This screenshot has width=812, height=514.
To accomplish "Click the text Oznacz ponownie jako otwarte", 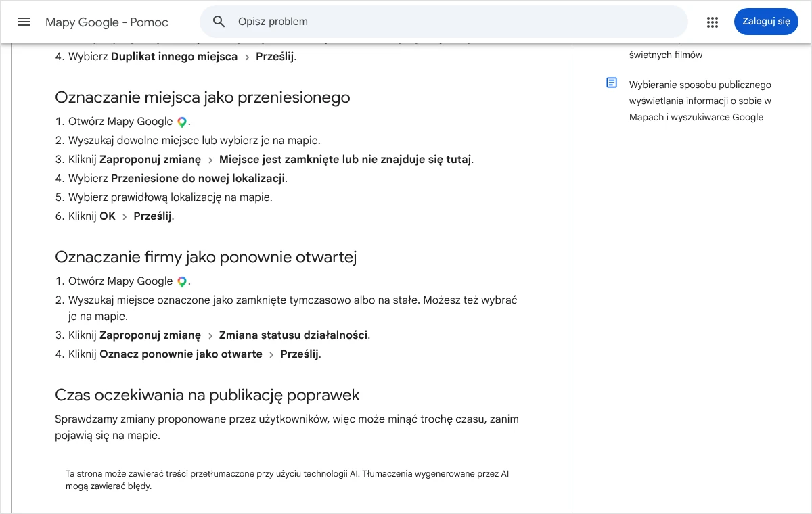I will [181, 354].
